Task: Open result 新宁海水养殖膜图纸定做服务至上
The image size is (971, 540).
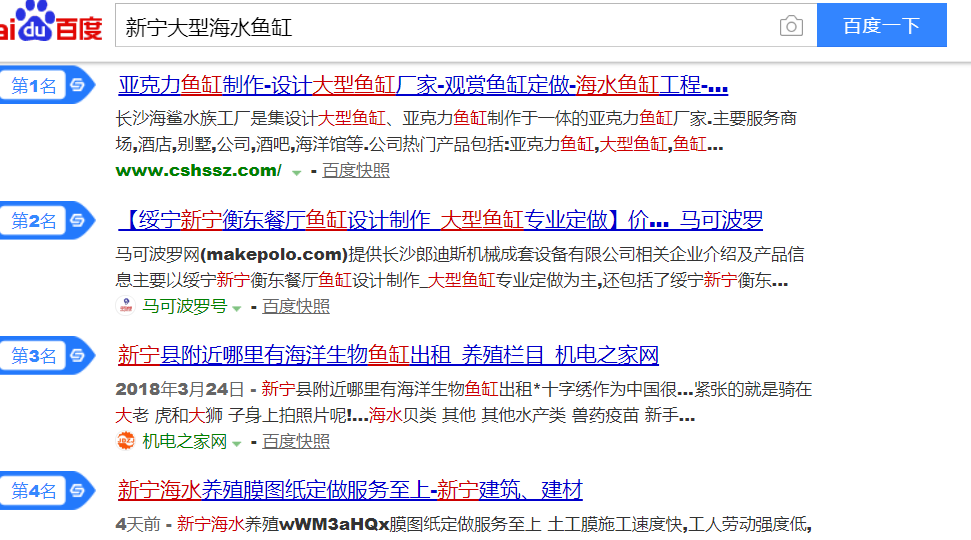Action: click(351, 490)
